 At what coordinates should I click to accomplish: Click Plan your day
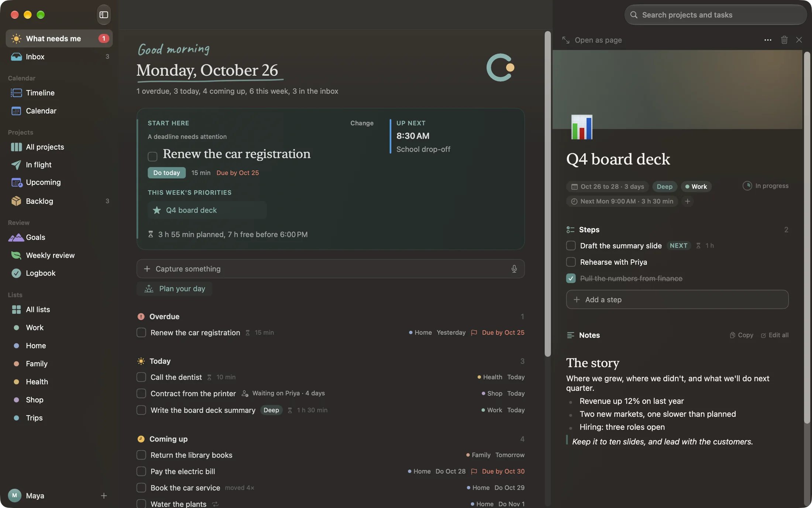174,289
